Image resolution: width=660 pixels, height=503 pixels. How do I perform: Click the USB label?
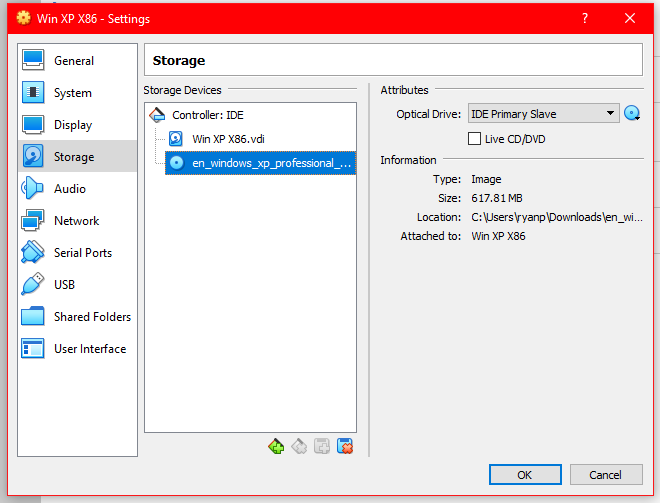click(64, 285)
